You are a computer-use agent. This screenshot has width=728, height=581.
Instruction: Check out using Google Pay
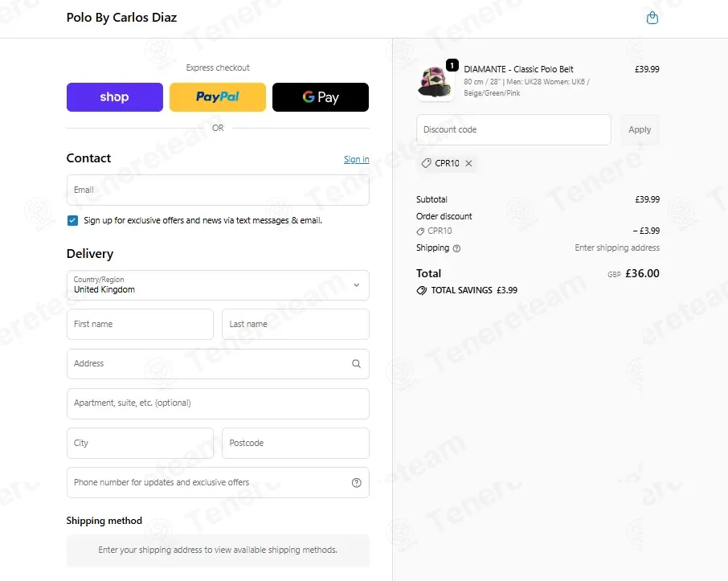321,97
